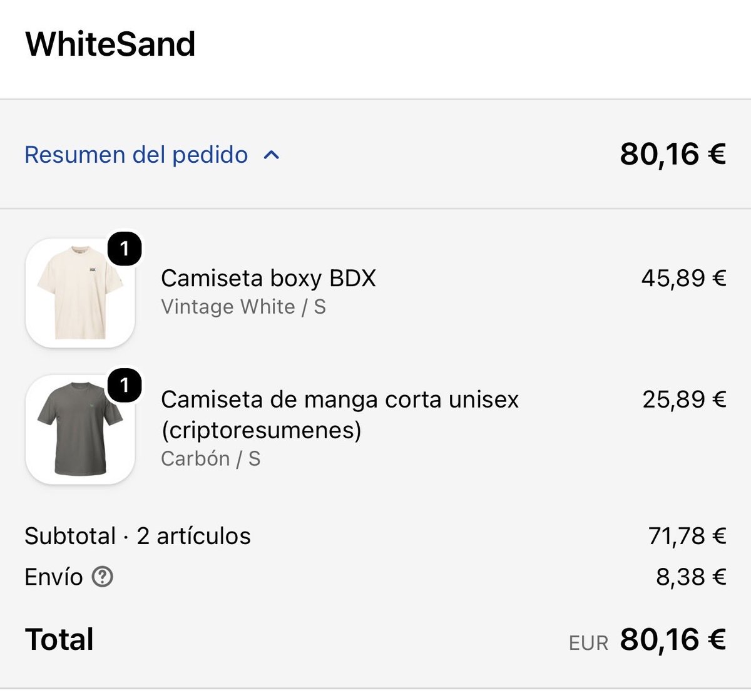The height and width of the screenshot is (700, 751).
Task: Open the carbon gray t-shirt thumbnail
Action: (80, 430)
